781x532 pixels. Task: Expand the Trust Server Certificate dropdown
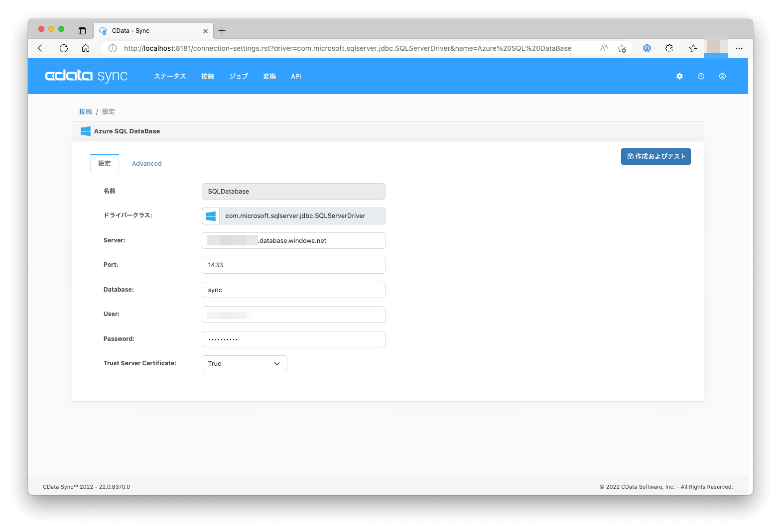[245, 364]
